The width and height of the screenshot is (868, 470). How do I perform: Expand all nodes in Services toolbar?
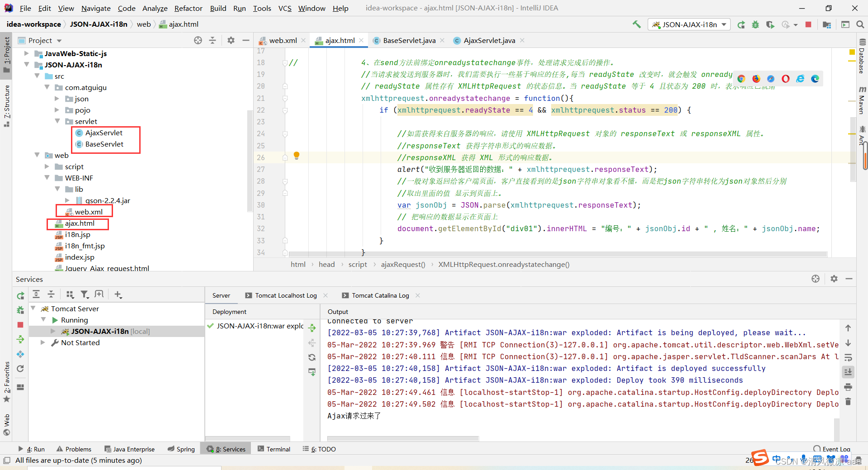click(x=36, y=294)
